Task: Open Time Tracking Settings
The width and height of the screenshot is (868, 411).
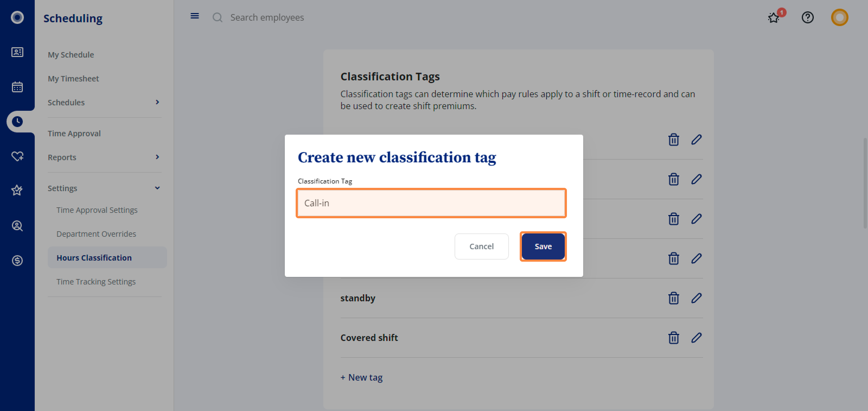Action: (x=96, y=282)
